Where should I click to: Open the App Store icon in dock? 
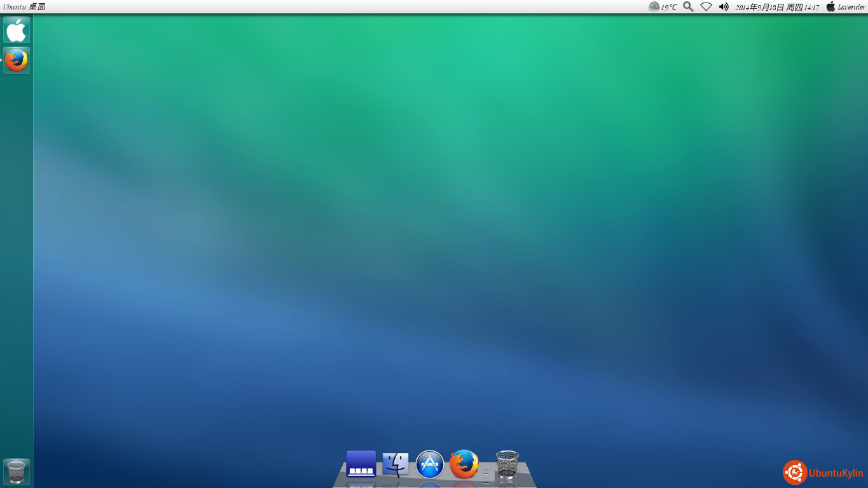pos(430,464)
